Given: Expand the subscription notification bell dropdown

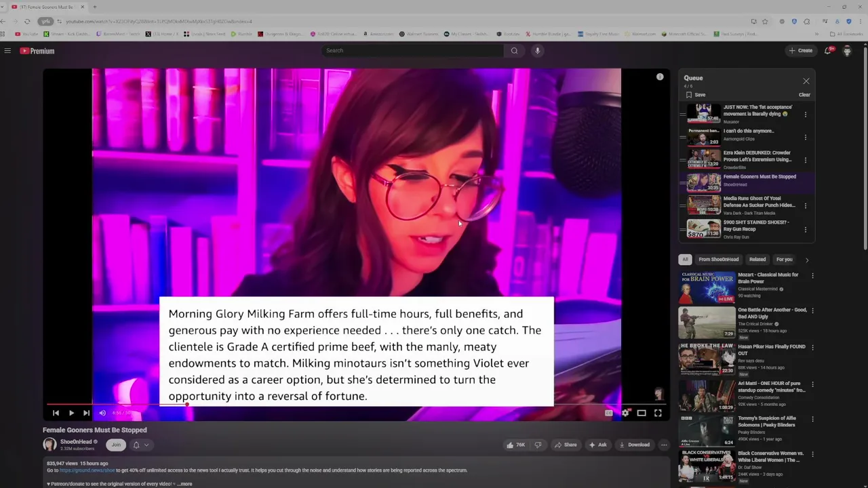Looking at the screenshot, I should [140, 445].
